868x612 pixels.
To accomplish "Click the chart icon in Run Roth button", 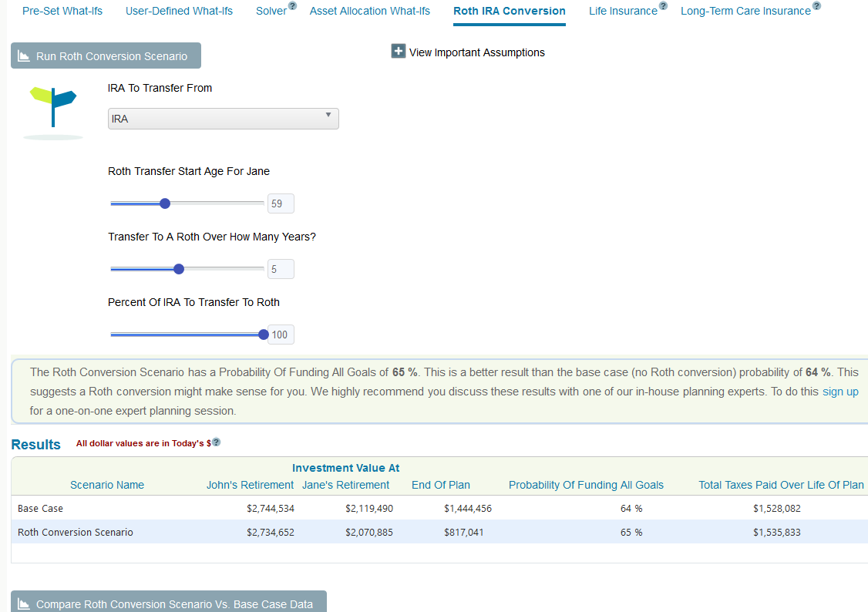I will [23, 55].
